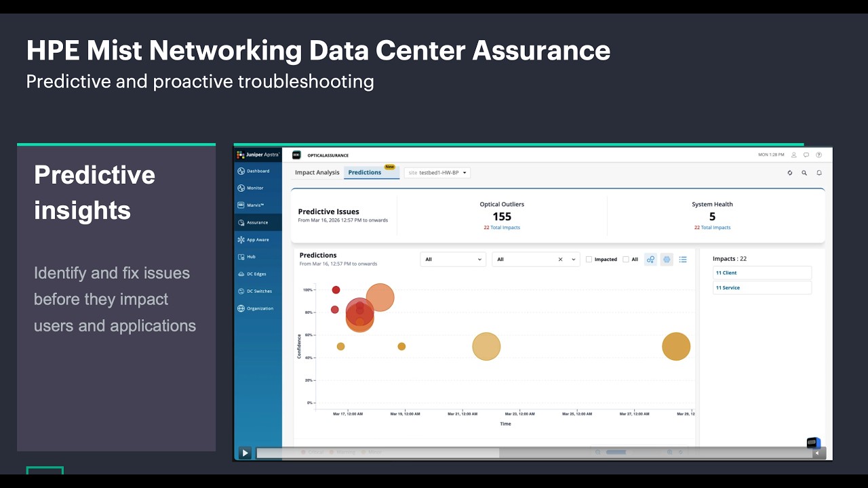The image size is (868, 488).
Task: Click the small gold bubble near Mar 19
Action: pyautogui.click(x=401, y=346)
